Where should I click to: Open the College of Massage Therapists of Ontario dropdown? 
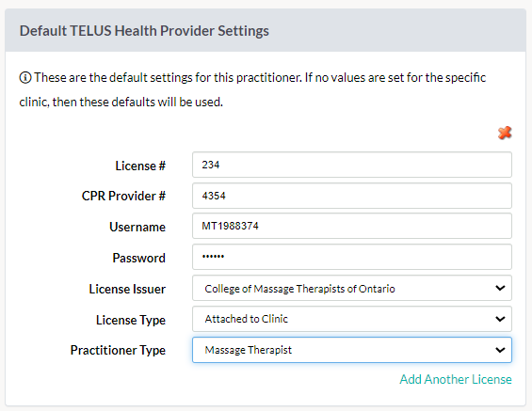point(352,288)
